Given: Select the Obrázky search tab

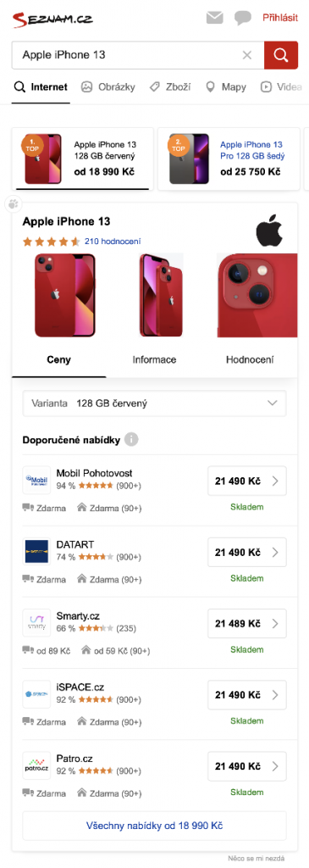Looking at the screenshot, I should [108, 87].
